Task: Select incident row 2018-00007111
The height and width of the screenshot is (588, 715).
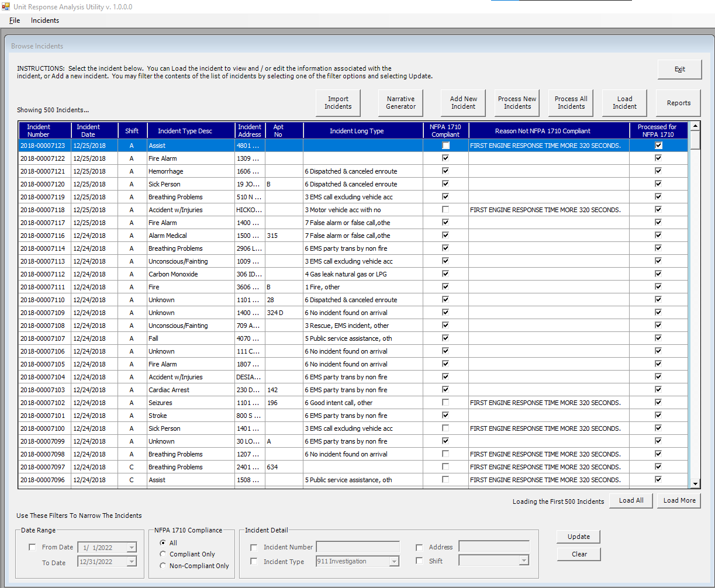Action: (43, 287)
